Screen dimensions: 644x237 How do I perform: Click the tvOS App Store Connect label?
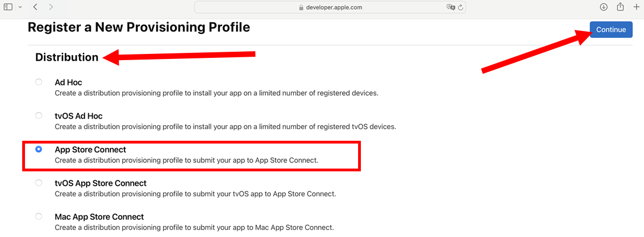coord(100,183)
